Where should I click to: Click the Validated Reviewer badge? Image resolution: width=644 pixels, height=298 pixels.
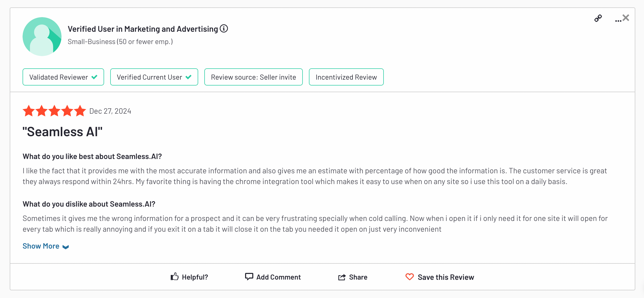pyautogui.click(x=63, y=77)
